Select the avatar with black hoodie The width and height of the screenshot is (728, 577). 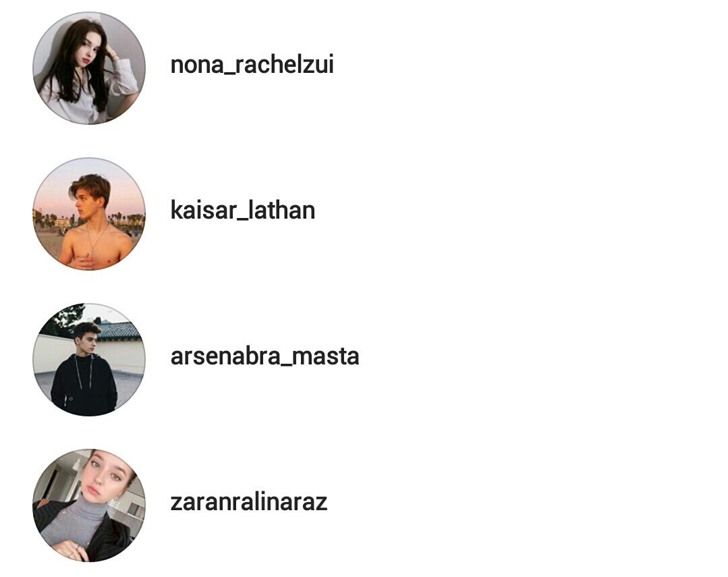(88, 360)
